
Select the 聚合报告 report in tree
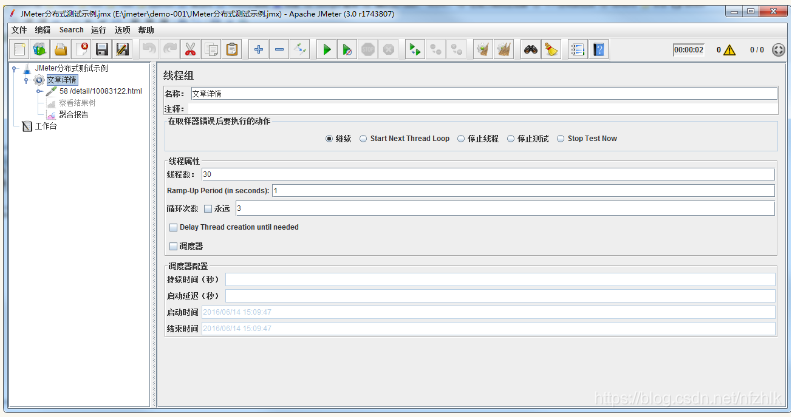(74, 114)
